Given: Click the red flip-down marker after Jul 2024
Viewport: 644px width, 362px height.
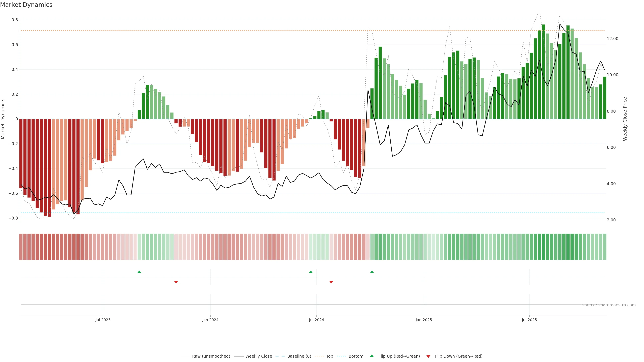Looking at the screenshot, I should coord(331,282).
